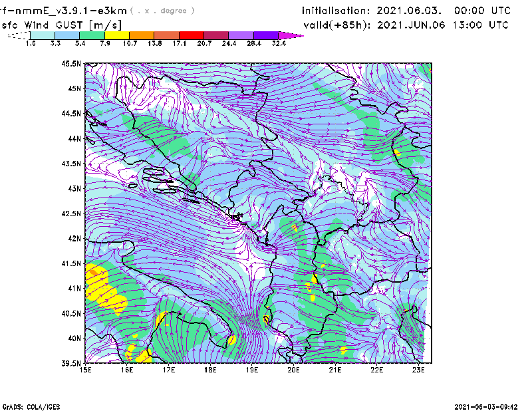
Task: Click the legend value 24.4
Action: point(229,43)
